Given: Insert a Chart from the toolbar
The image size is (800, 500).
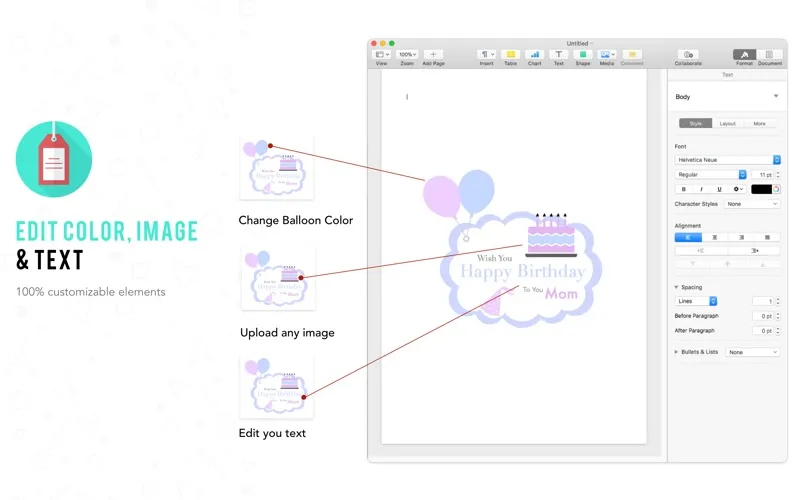Looking at the screenshot, I should [x=534, y=55].
